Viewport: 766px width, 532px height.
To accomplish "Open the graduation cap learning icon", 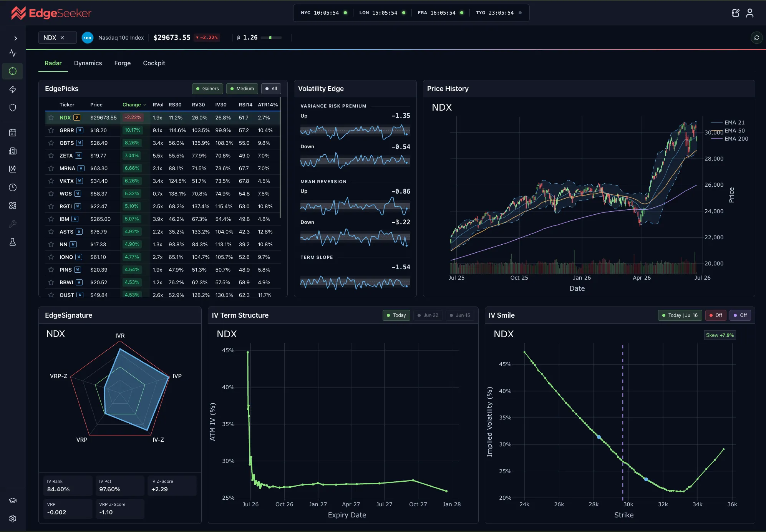I will (x=13, y=501).
